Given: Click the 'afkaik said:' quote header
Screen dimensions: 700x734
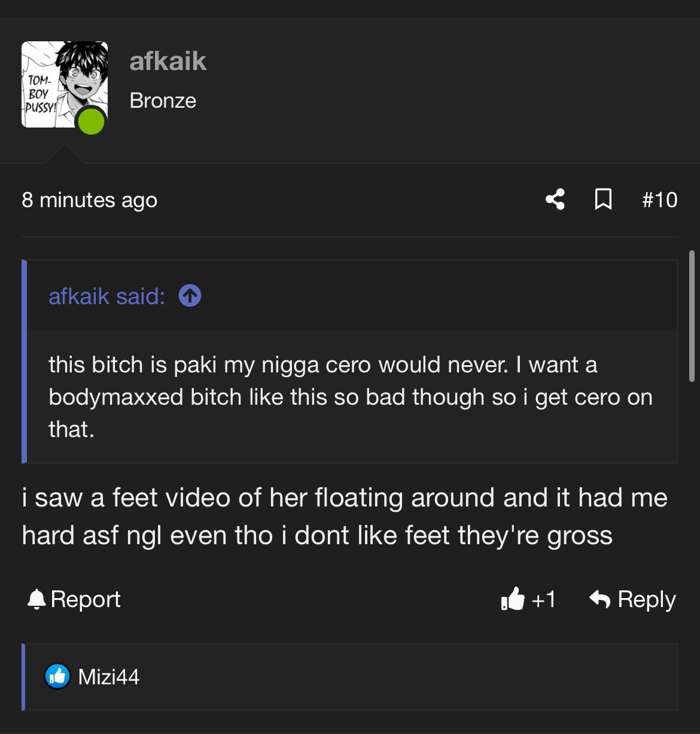Looking at the screenshot, I should 106,296.
